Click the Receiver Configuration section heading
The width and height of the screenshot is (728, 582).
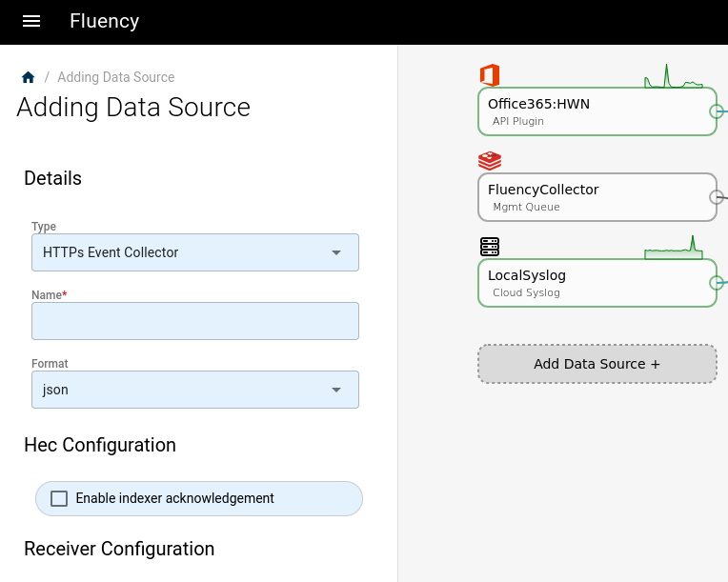click(119, 549)
